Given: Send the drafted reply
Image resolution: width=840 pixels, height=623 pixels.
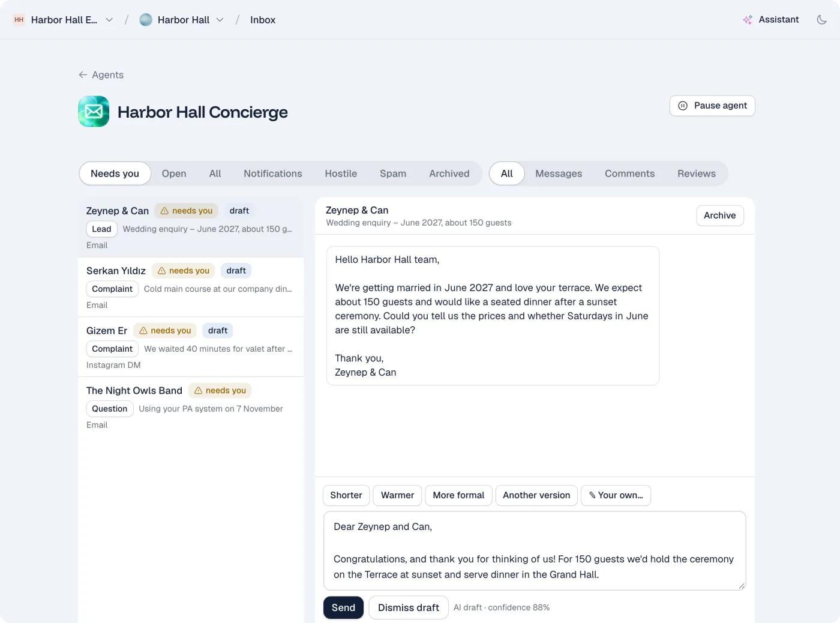Looking at the screenshot, I should pyautogui.click(x=343, y=607).
